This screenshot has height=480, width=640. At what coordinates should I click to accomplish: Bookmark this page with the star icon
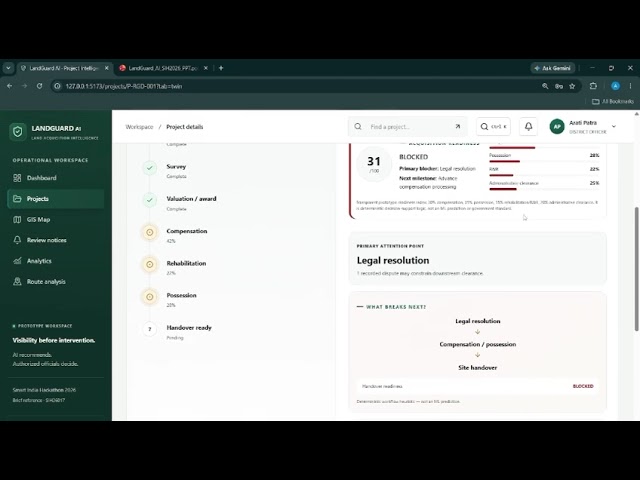[572, 86]
